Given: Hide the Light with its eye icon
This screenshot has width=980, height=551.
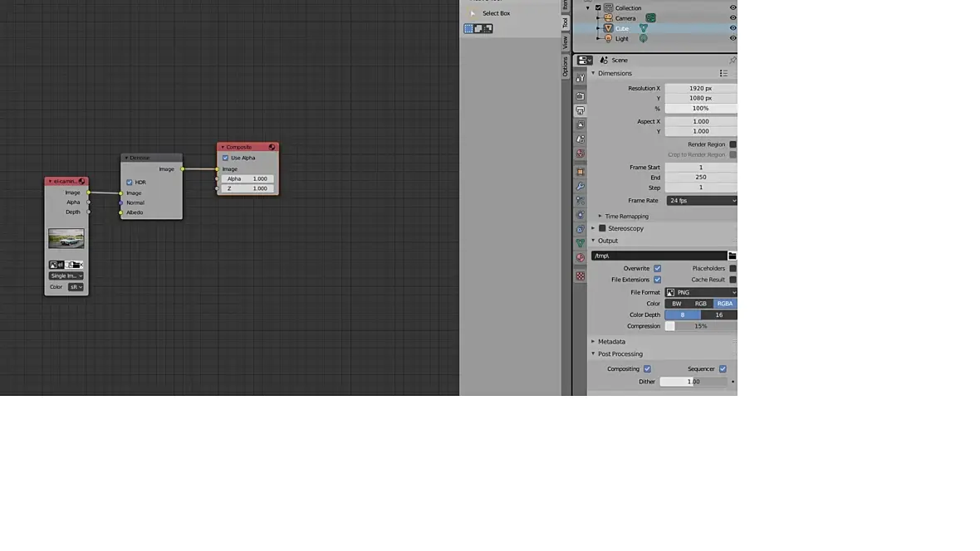Looking at the screenshot, I should (733, 38).
